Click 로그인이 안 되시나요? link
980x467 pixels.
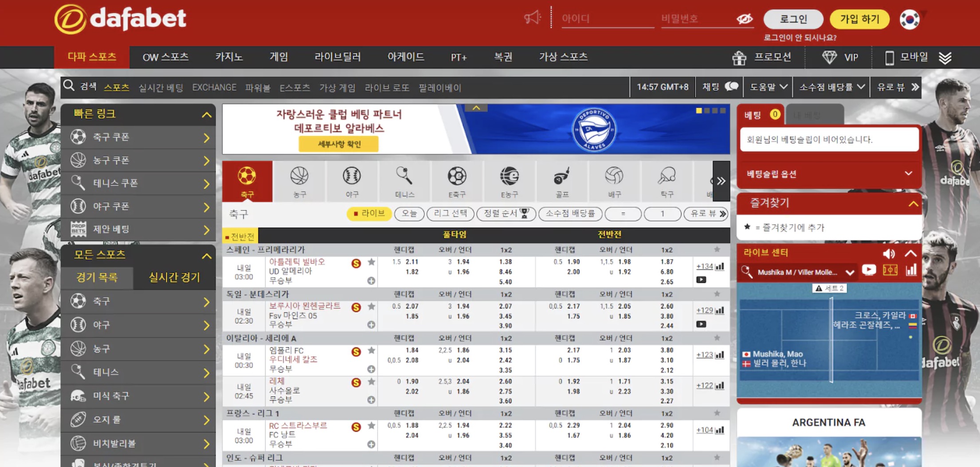point(800,38)
